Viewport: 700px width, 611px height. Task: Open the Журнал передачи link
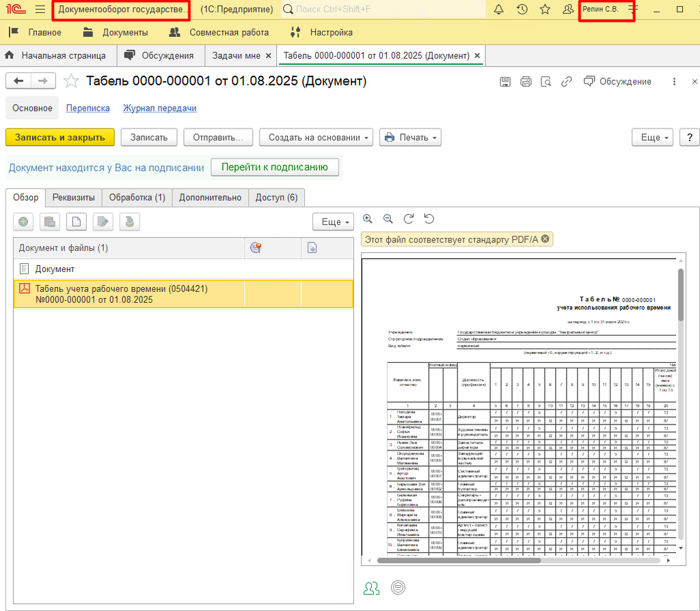pyautogui.click(x=159, y=108)
